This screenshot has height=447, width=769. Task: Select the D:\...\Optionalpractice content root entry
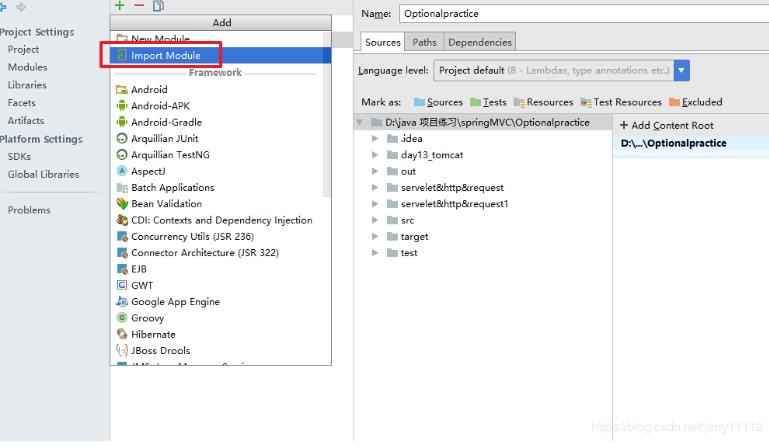tap(673, 143)
